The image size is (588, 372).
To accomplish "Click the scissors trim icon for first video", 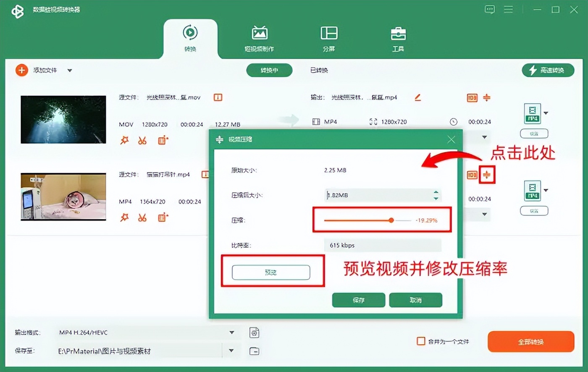I will (142, 141).
